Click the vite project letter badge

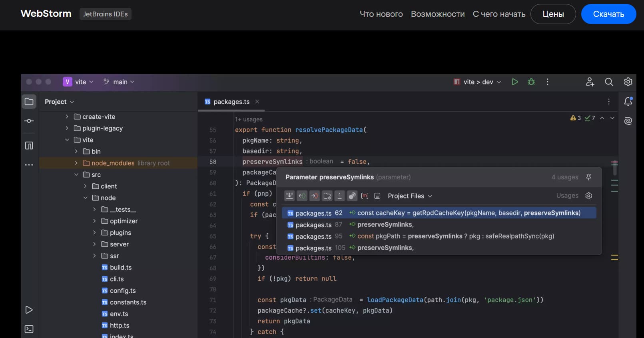click(x=67, y=82)
